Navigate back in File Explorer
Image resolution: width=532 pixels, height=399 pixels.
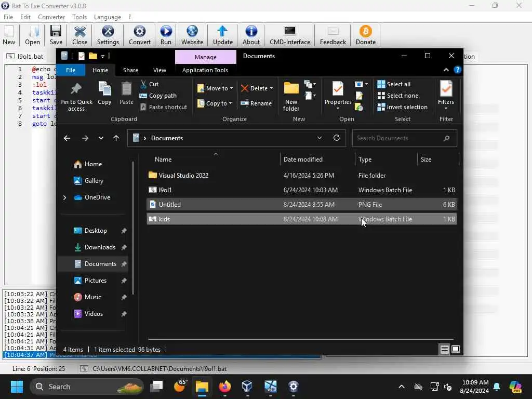point(67,138)
